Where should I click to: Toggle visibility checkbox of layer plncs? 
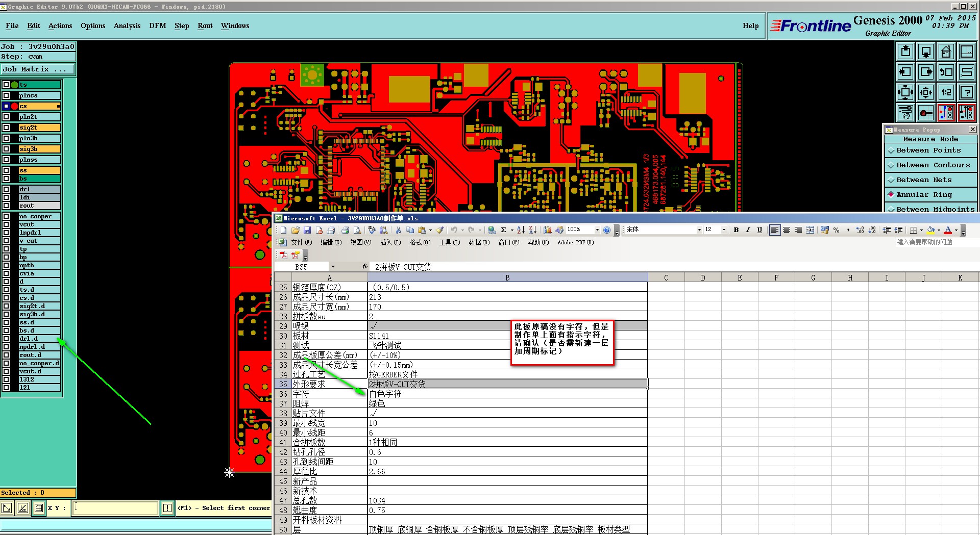6,95
